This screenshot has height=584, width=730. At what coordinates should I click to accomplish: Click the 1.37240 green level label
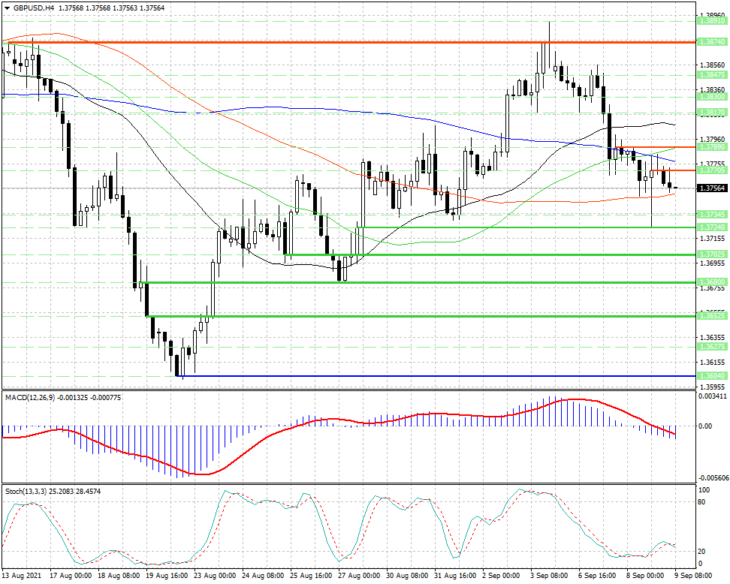point(712,227)
